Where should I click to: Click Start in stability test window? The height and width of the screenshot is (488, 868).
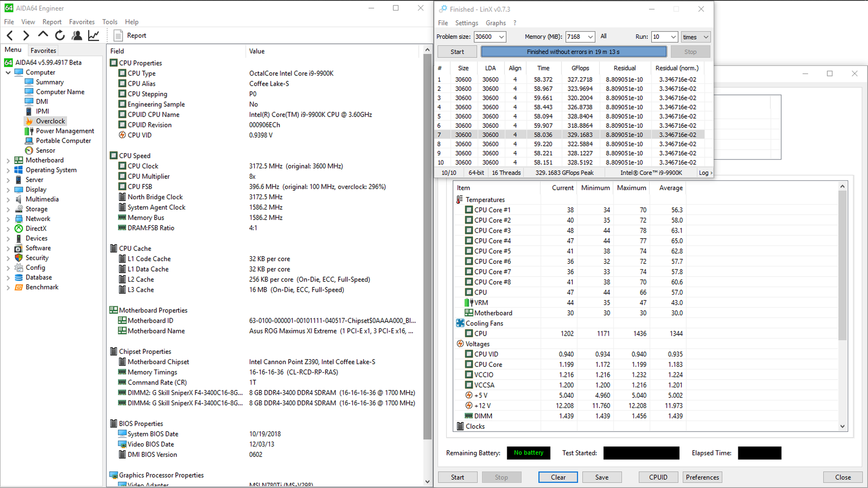(458, 477)
